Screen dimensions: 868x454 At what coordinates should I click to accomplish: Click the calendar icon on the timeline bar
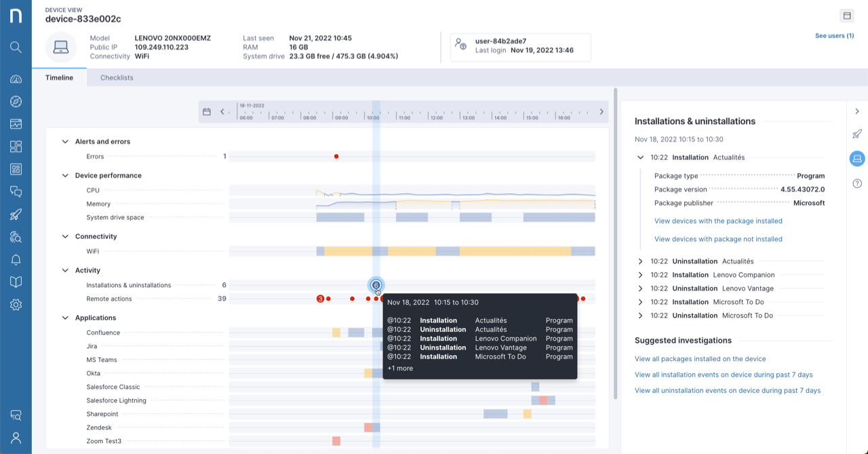click(207, 112)
